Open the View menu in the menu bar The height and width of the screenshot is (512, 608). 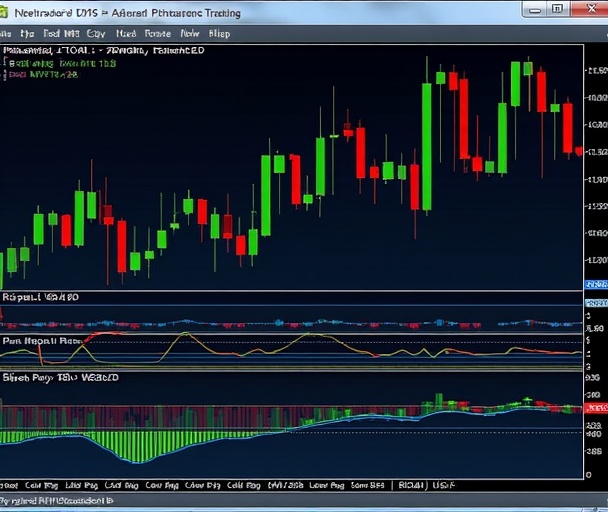click(189, 33)
